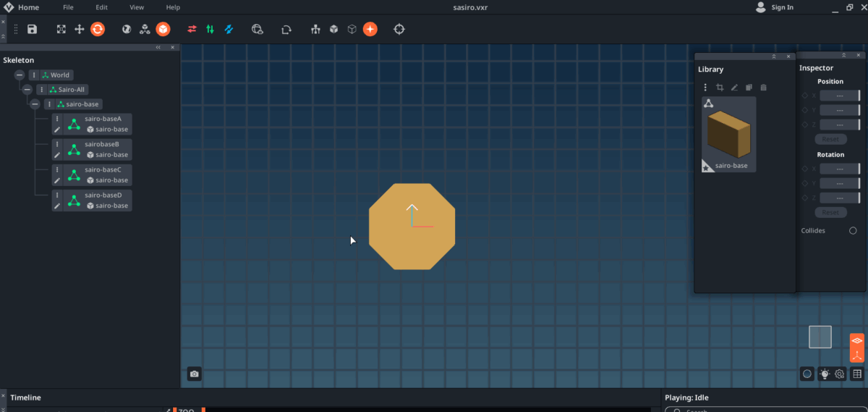Collapse the Library panel with the double chevron
The height and width of the screenshot is (412, 868).
click(774, 56)
